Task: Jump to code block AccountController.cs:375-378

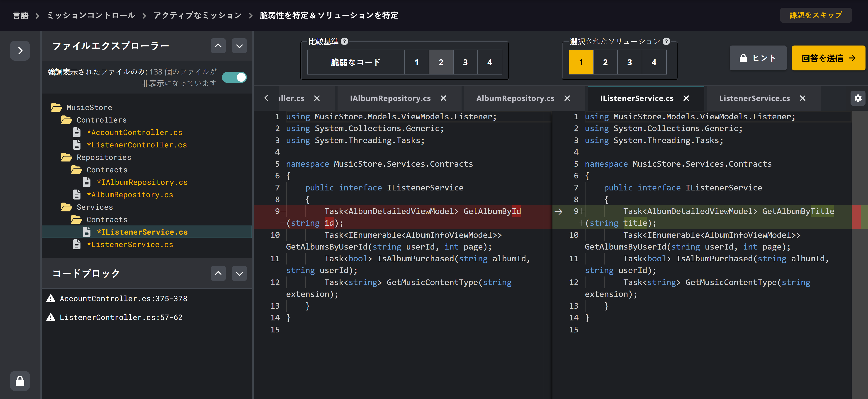Action: pos(123,299)
